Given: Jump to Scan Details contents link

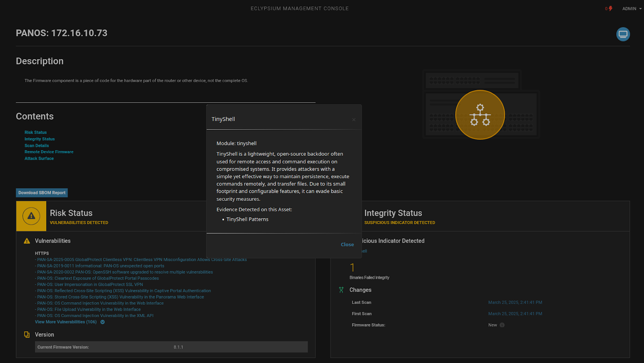Looking at the screenshot, I should pyautogui.click(x=37, y=146).
